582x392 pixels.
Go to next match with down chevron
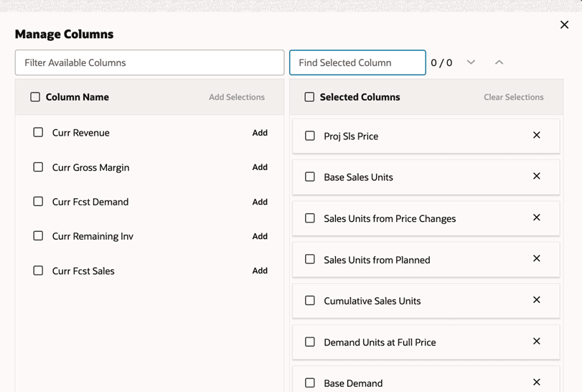click(x=471, y=62)
